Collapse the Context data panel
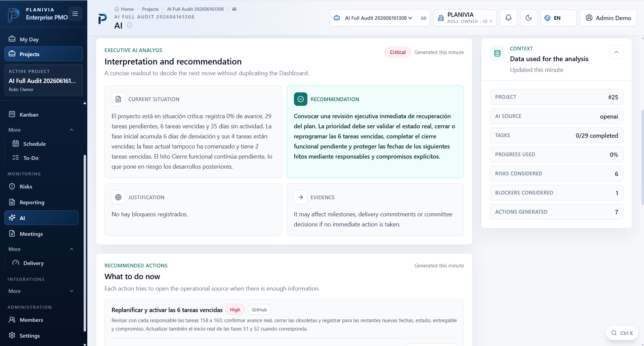This screenshot has width=644, height=346. [x=616, y=52]
